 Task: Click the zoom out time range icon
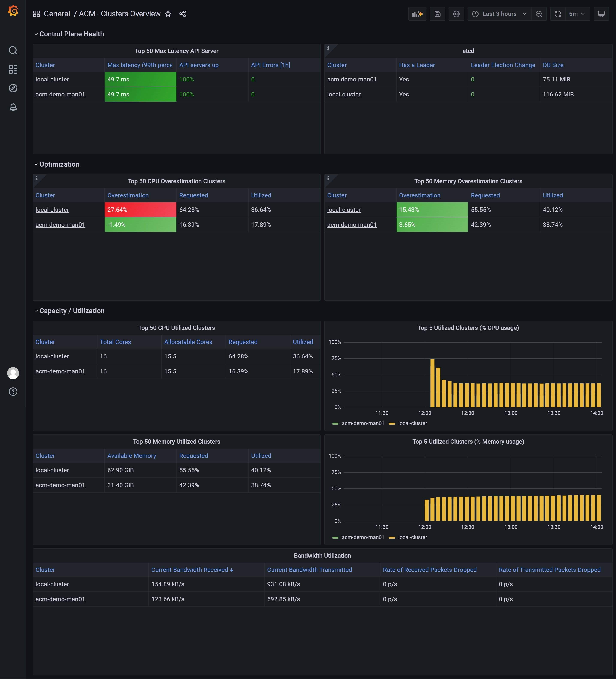(539, 14)
